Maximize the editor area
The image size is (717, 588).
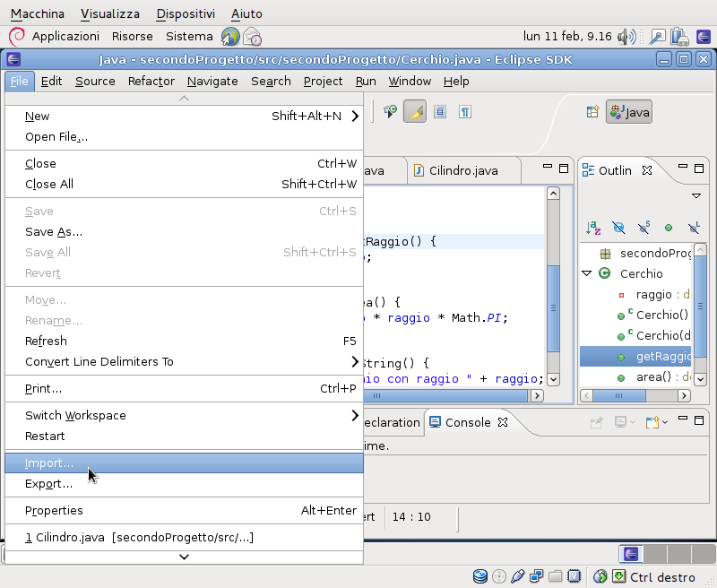pos(564,169)
